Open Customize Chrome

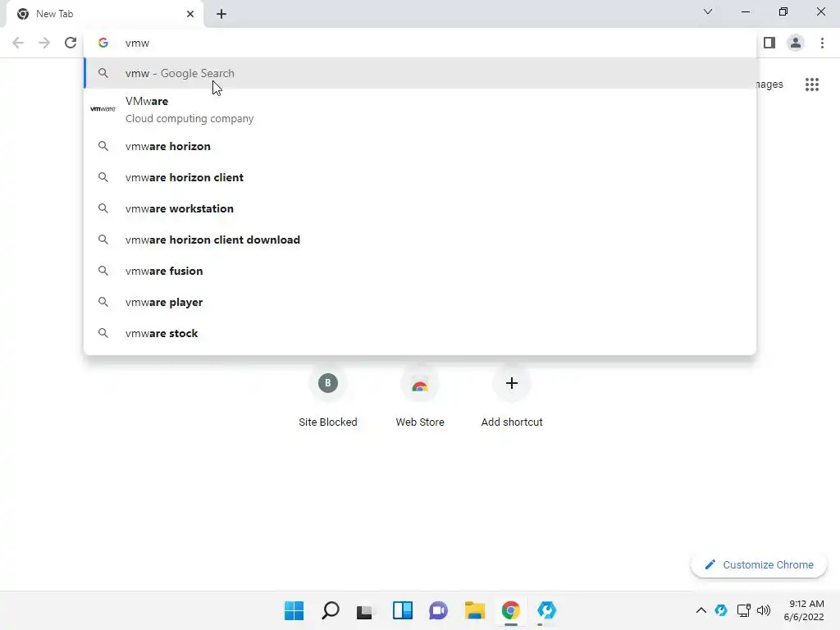(x=759, y=564)
